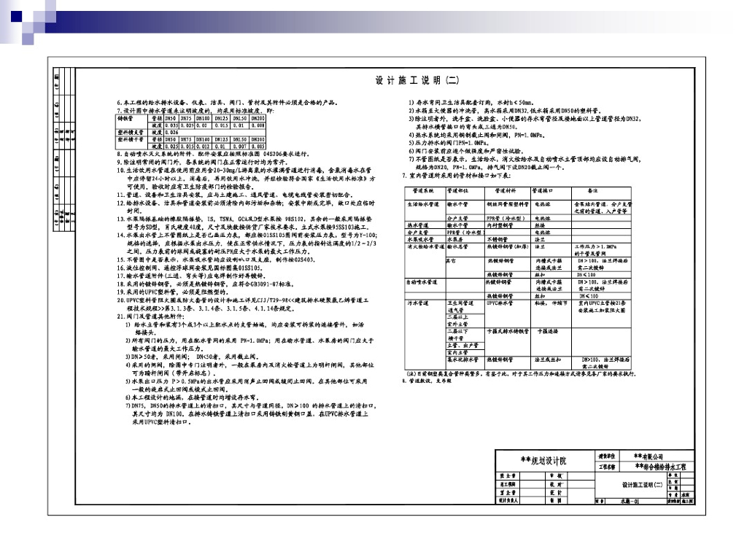Select the UPVC排水管 material cell
Screen dimensions: 747x560
tap(500, 303)
